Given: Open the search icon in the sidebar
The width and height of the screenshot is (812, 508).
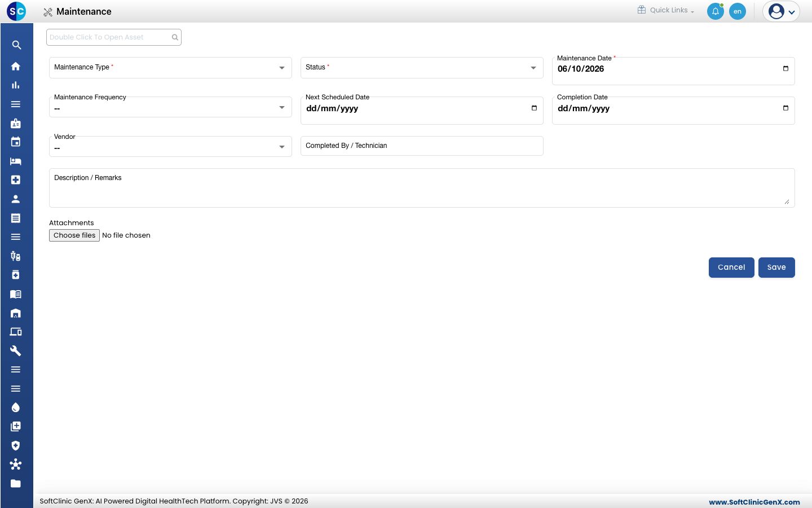Looking at the screenshot, I should pos(16,45).
